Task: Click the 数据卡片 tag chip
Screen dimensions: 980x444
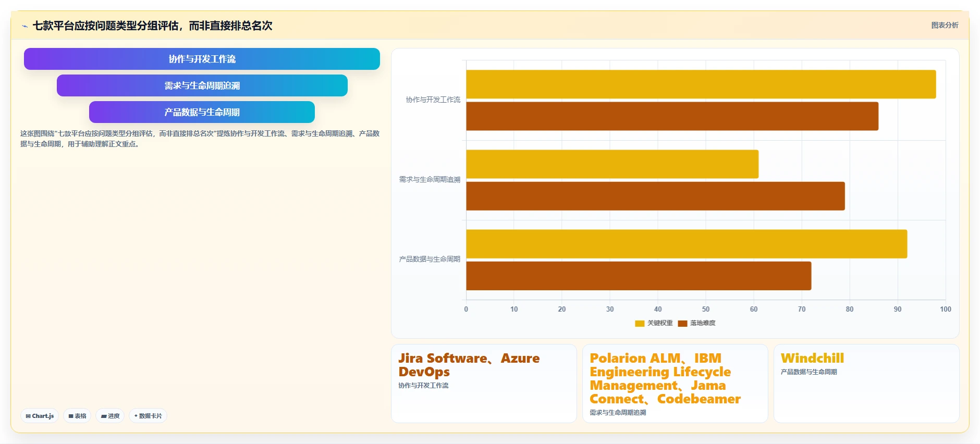Action: coord(148,416)
